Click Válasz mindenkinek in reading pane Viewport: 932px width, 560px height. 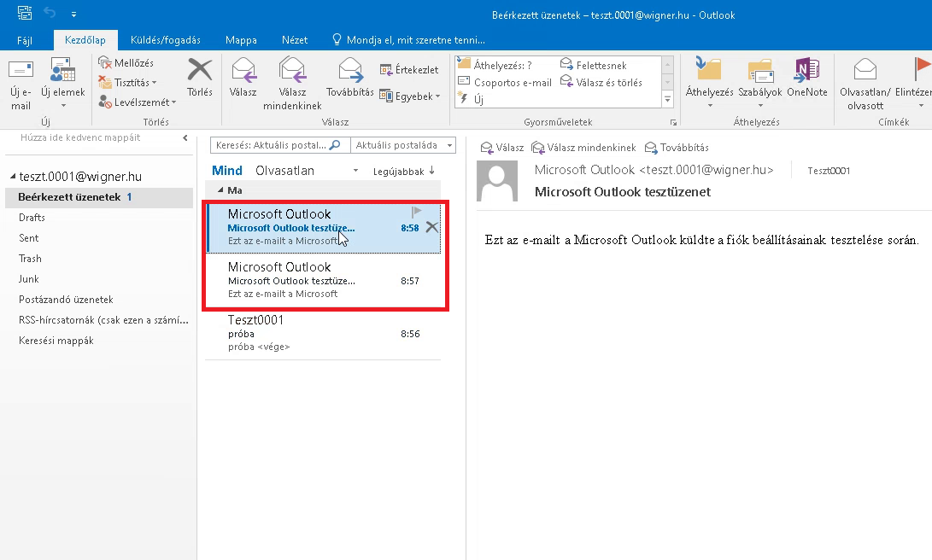[583, 148]
